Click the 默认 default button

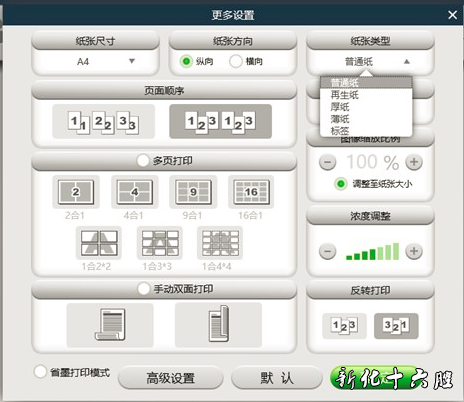pyautogui.click(x=277, y=378)
